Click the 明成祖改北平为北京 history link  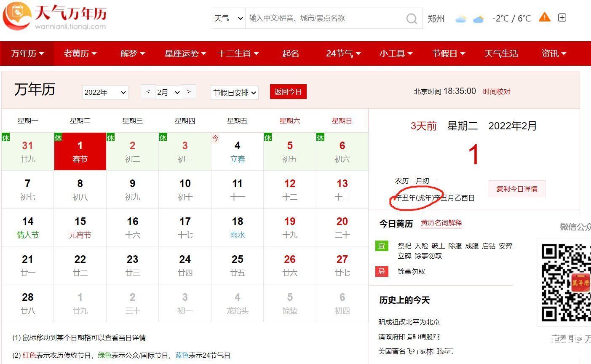(x=409, y=322)
